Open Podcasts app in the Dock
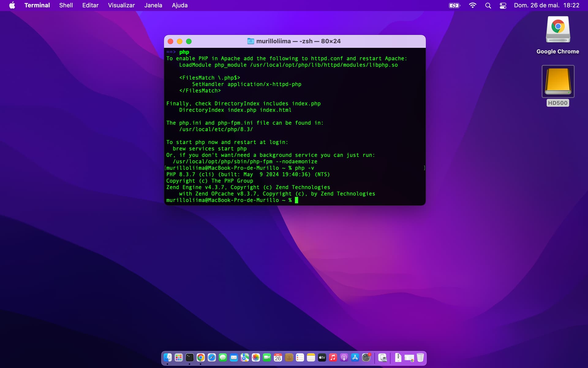This screenshot has height=368, width=588. [344, 358]
